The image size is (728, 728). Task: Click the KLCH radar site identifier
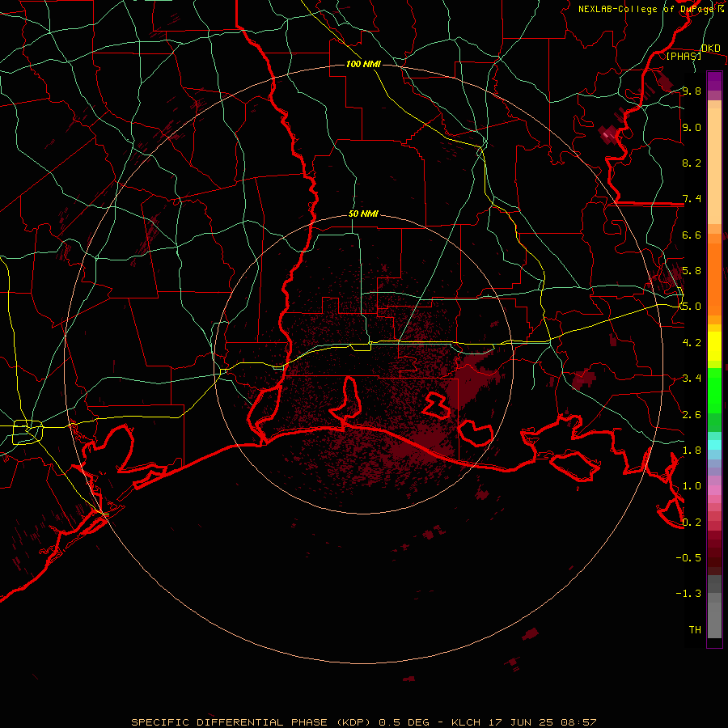tap(467, 722)
